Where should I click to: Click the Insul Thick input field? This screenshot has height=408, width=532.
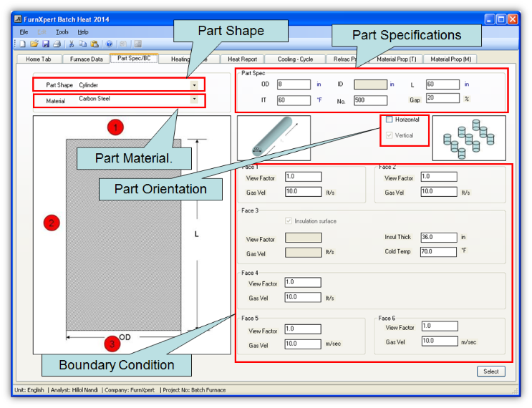click(x=439, y=237)
